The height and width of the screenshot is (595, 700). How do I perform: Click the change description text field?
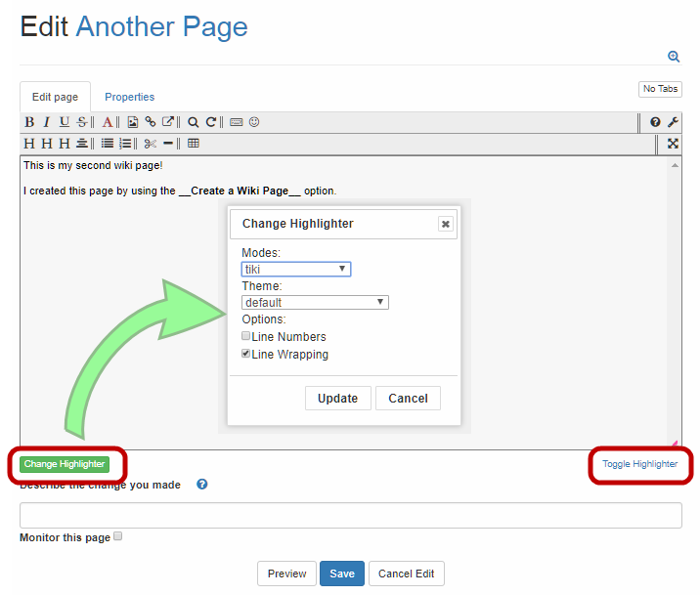click(350, 515)
